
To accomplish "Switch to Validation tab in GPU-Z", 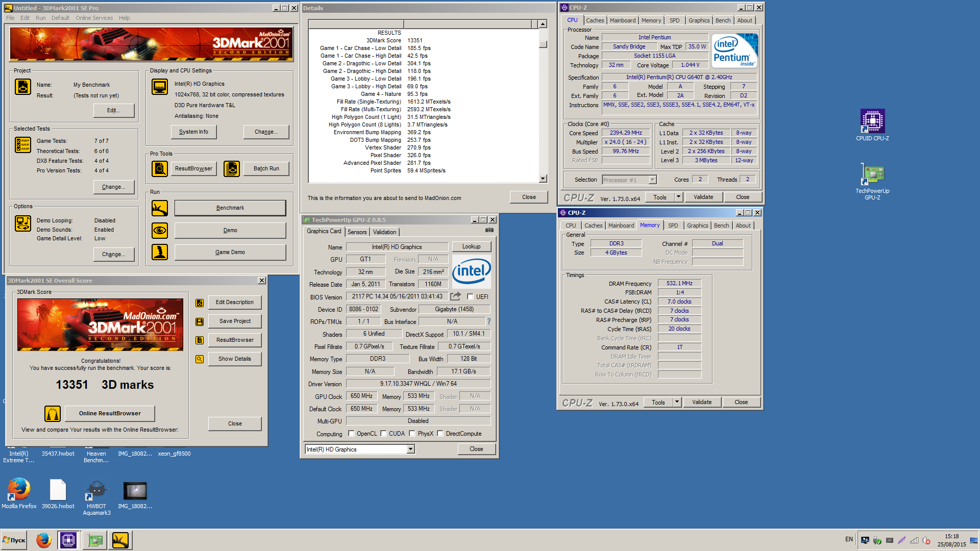I will tap(384, 232).
